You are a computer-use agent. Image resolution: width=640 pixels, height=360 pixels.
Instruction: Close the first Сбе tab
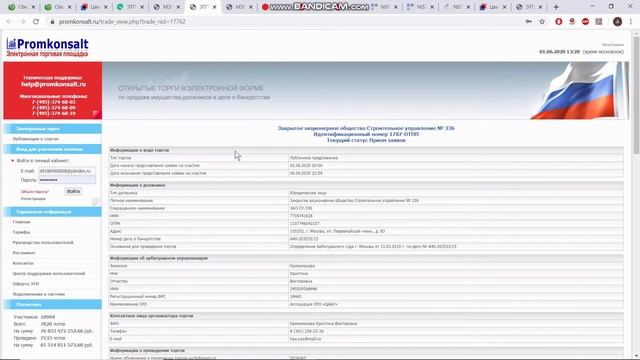[x=33, y=7]
